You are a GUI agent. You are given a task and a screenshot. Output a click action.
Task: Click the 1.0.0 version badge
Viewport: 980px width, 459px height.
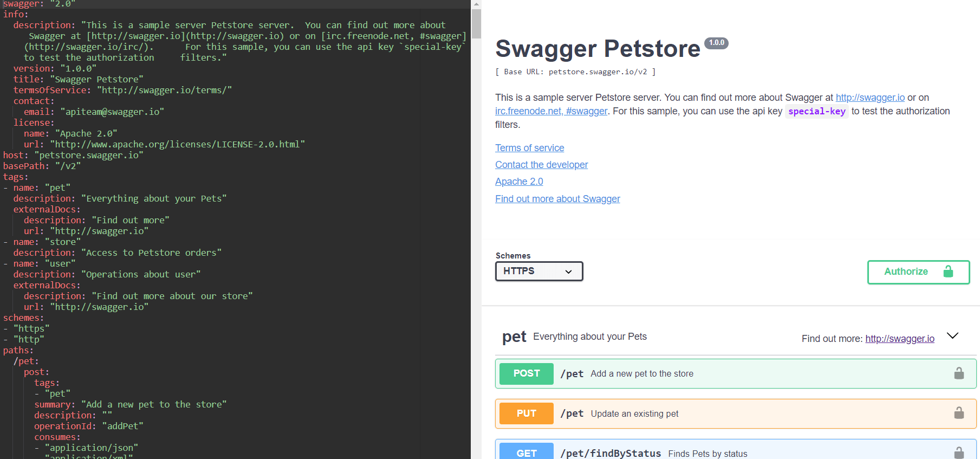click(716, 43)
